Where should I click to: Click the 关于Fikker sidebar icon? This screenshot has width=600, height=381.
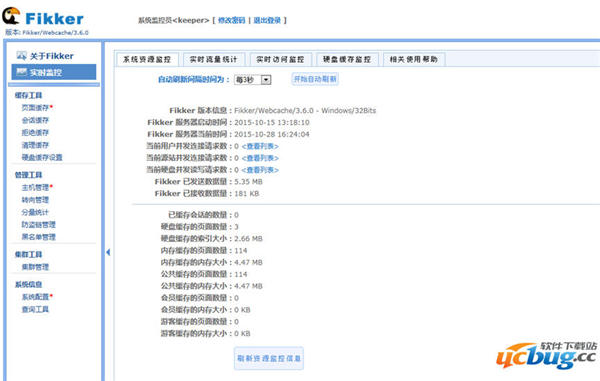click(x=21, y=56)
